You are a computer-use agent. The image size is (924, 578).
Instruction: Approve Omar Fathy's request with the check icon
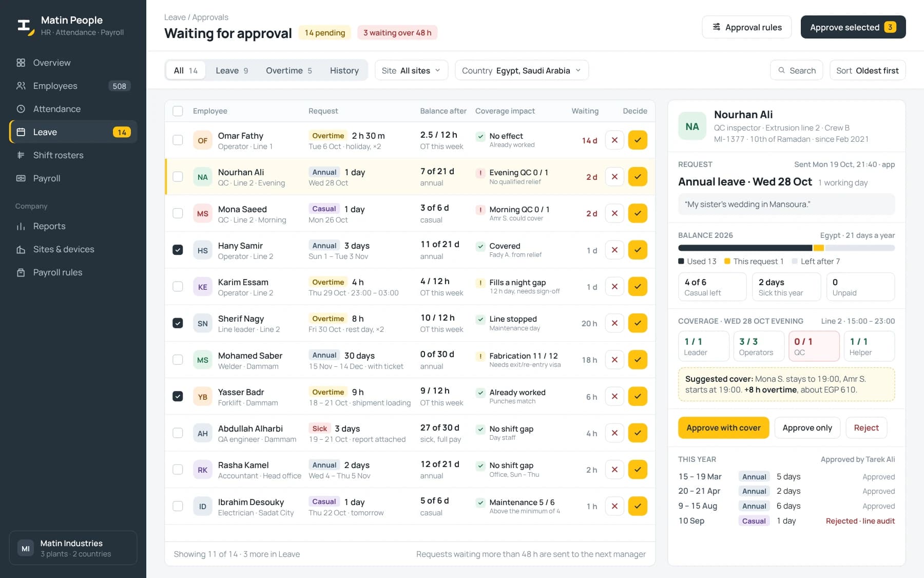[x=638, y=140]
